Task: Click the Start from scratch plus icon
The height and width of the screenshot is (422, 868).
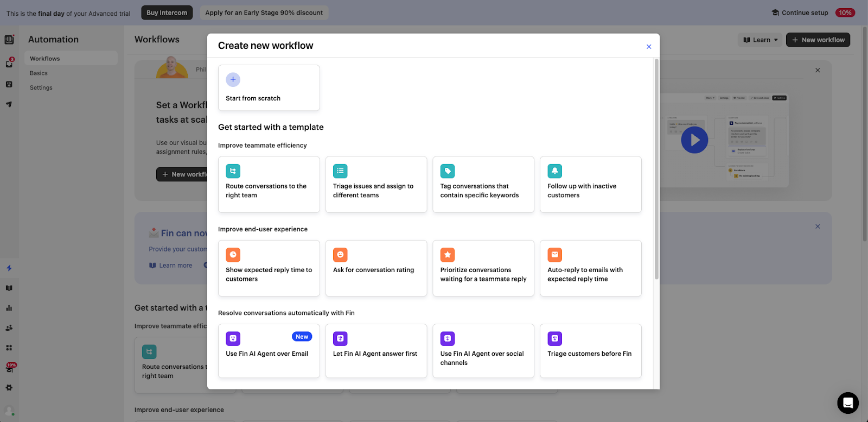Action: click(233, 80)
